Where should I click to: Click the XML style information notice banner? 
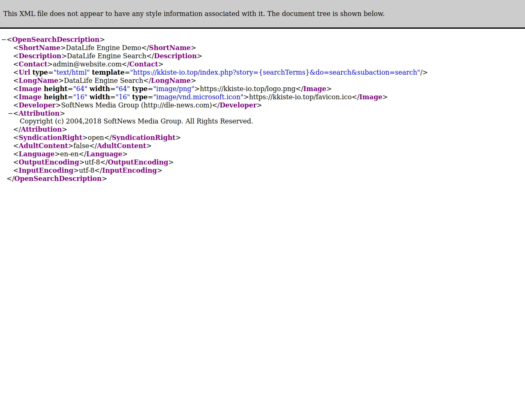(x=194, y=14)
